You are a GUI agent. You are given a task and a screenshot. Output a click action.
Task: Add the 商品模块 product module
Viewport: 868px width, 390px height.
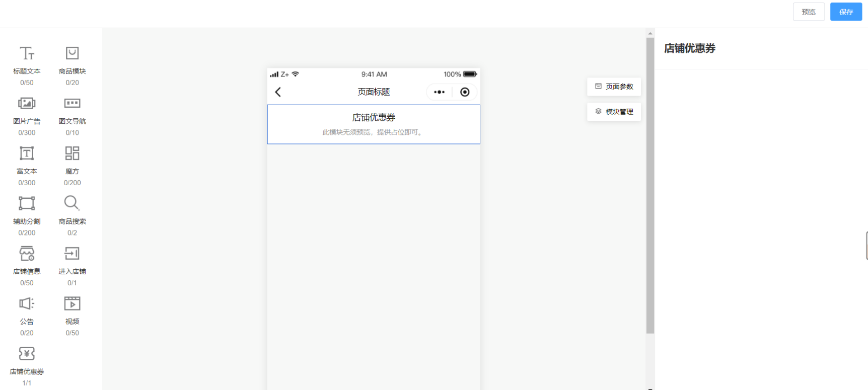(72, 65)
